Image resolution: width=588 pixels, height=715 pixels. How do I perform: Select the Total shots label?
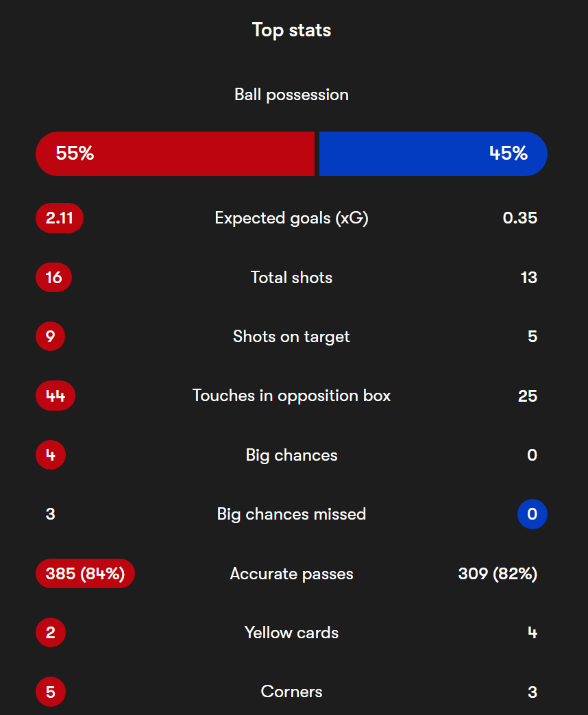292,277
